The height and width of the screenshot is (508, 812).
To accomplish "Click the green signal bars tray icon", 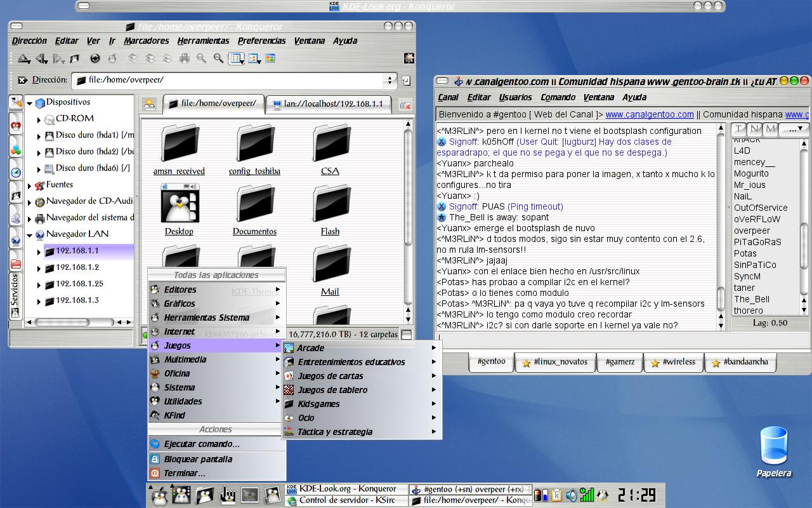I will point(587,495).
